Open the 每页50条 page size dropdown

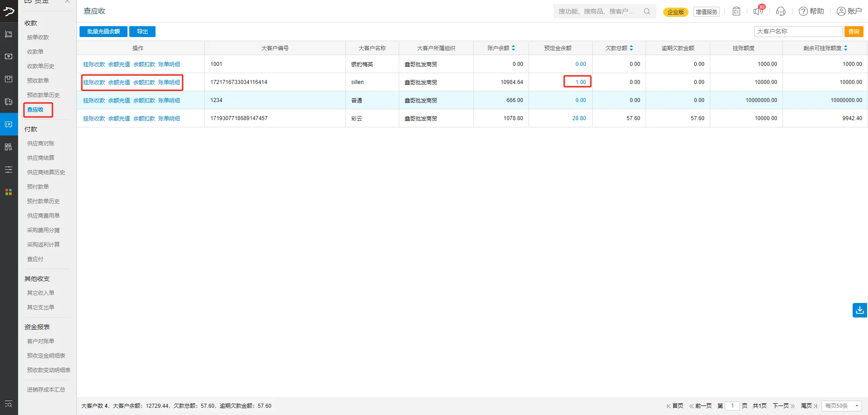tap(841, 406)
